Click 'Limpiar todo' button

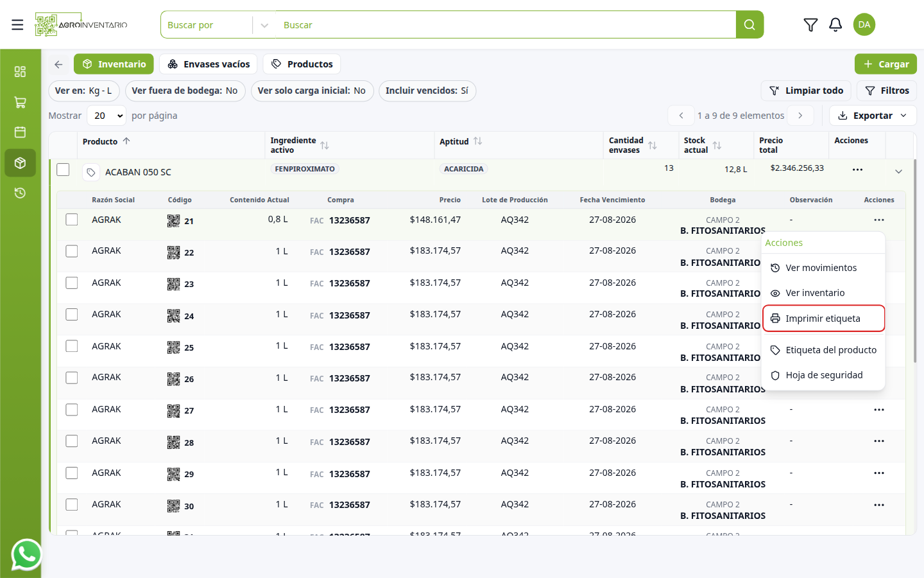(806, 91)
